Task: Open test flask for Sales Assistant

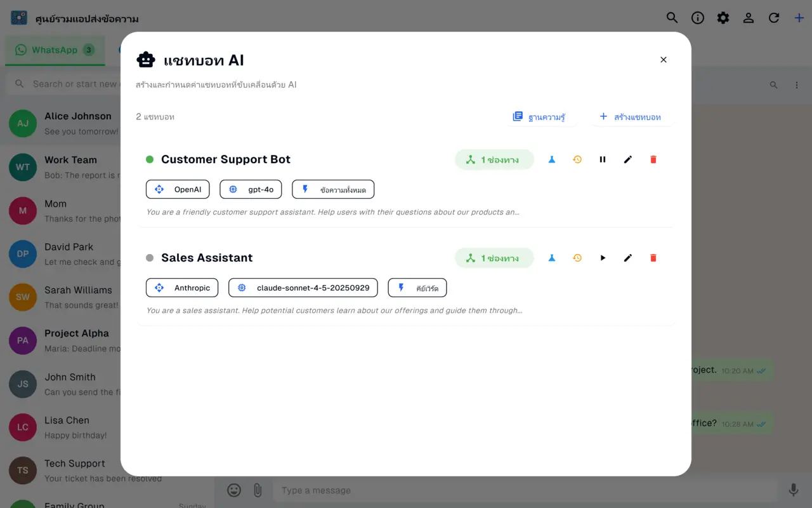Action: click(552, 258)
